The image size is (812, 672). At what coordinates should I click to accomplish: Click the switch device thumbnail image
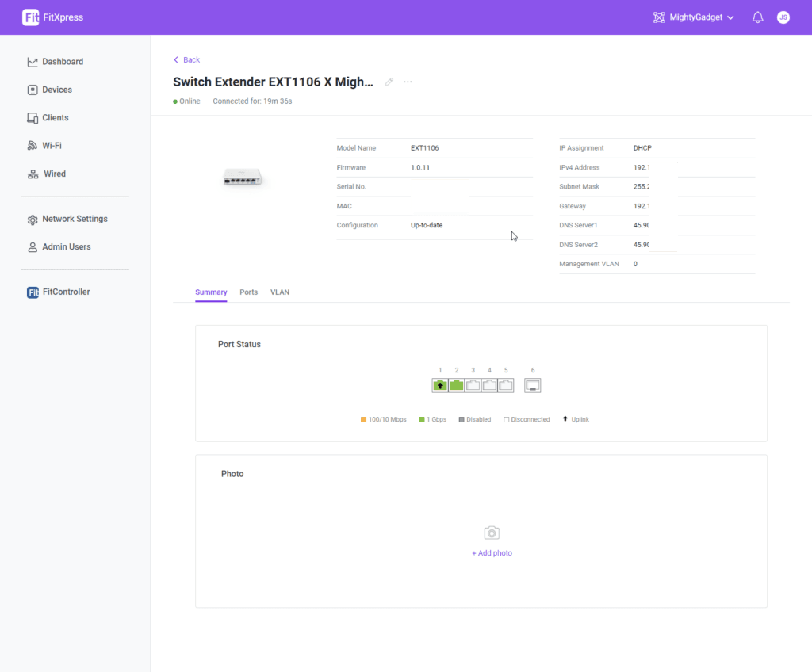[243, 178]
